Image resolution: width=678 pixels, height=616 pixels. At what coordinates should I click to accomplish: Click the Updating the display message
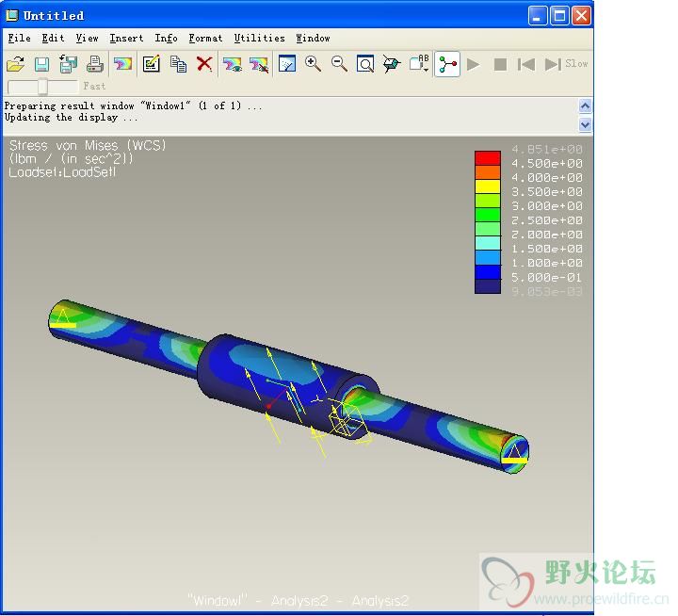[71, 117]
